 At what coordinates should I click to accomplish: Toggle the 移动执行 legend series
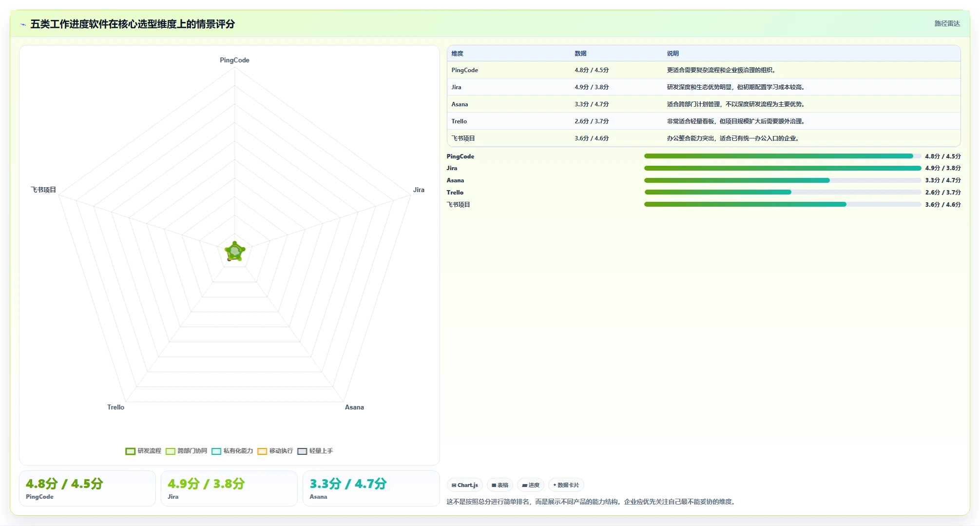275,451
